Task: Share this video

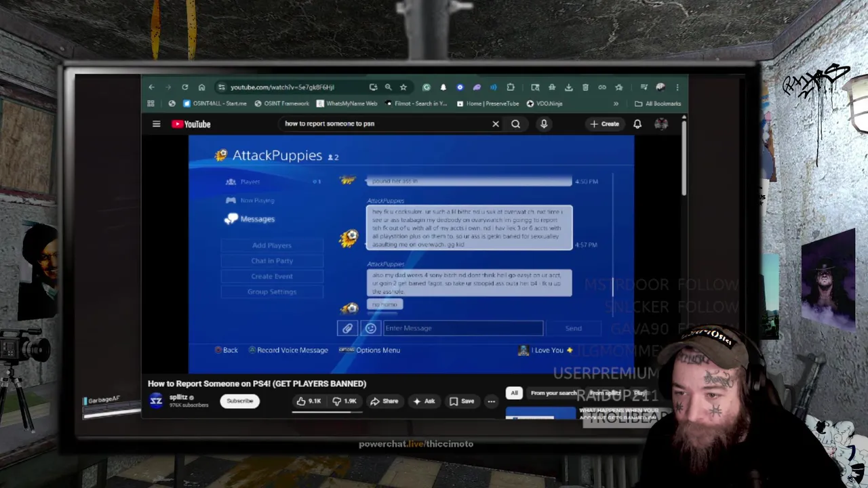Action: [384, 401]
